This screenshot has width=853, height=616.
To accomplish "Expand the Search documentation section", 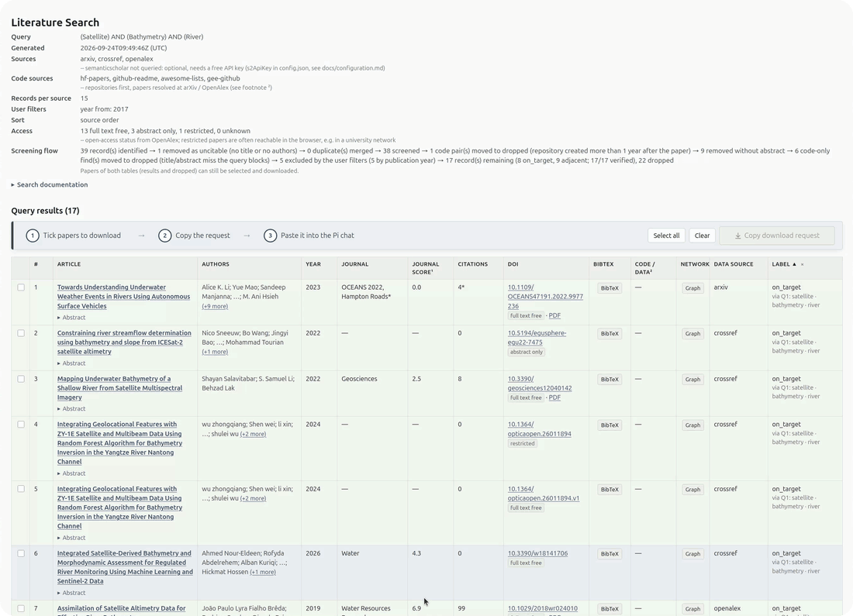I will coord(50,185).
